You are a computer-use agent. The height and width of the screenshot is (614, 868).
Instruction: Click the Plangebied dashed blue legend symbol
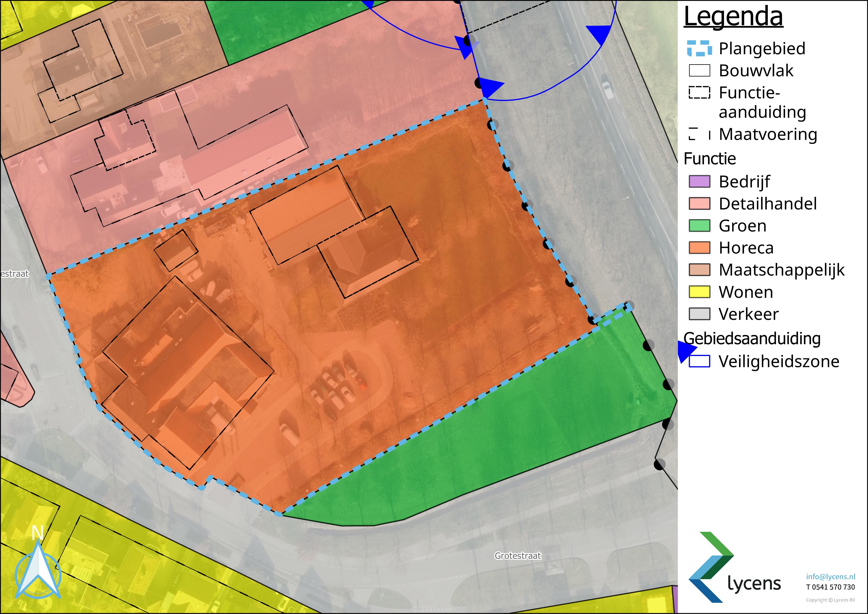tap(699, 48)
